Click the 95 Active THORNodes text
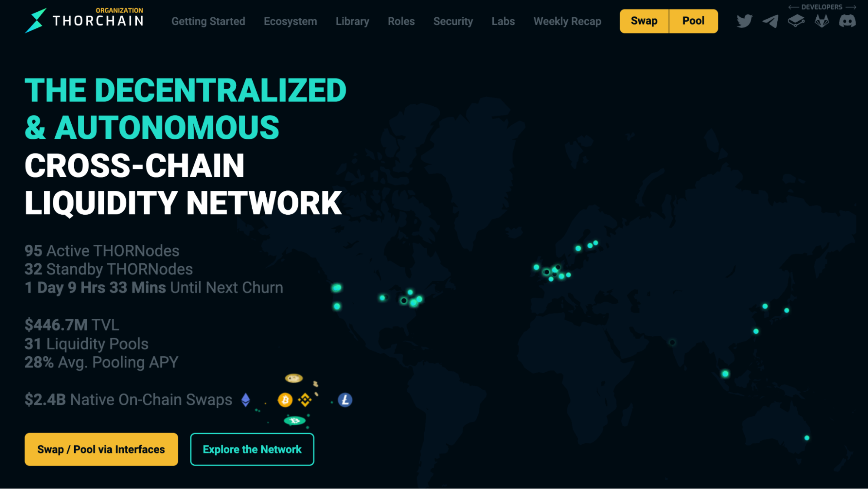The height and width of the screenshot is (489, 868). 102,251
